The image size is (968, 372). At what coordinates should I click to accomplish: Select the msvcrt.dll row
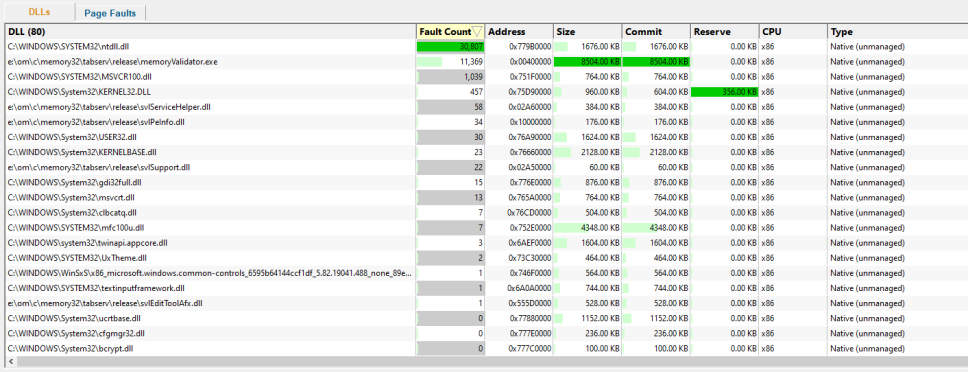click(x=486, y=198)
